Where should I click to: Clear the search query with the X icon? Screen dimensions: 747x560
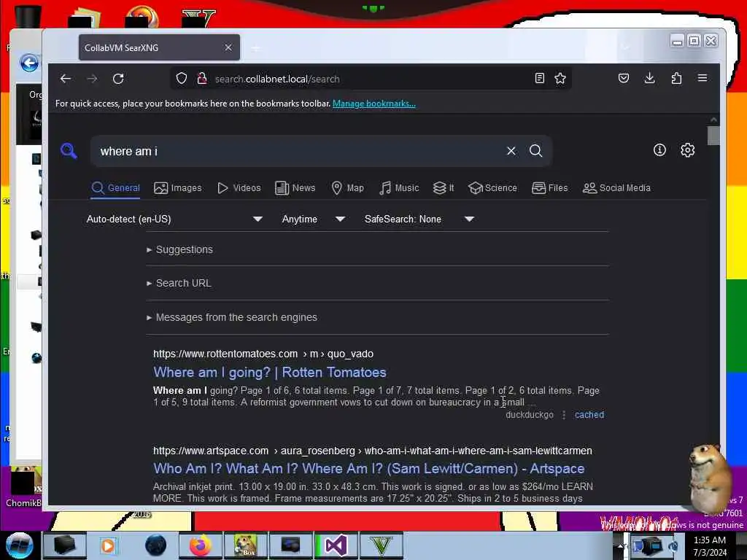tap(511, 151)
